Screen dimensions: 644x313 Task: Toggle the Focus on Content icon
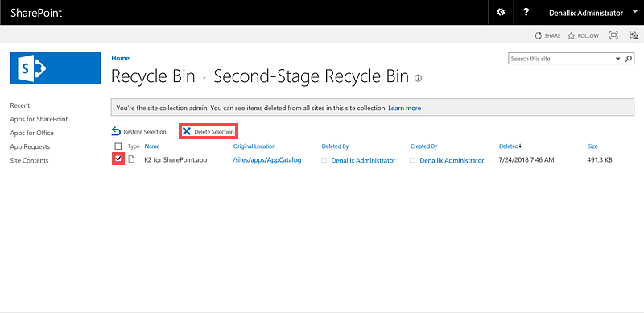click(613, 35)
